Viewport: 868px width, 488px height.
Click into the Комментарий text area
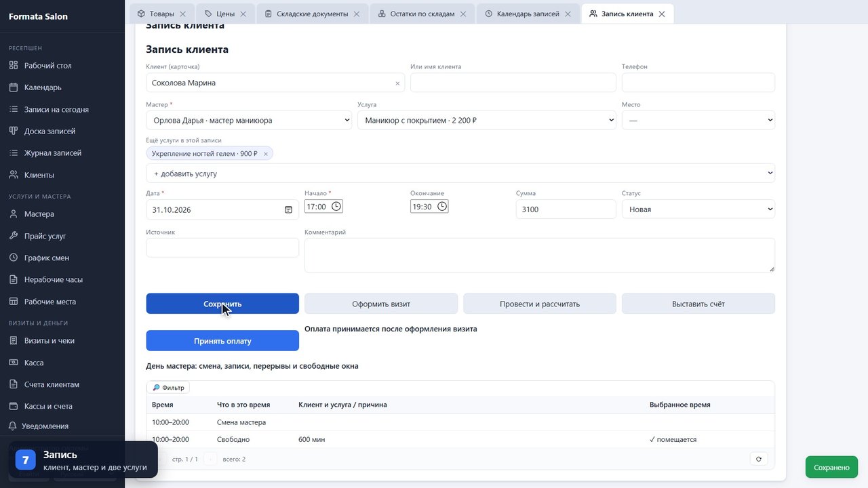[540, 256]
